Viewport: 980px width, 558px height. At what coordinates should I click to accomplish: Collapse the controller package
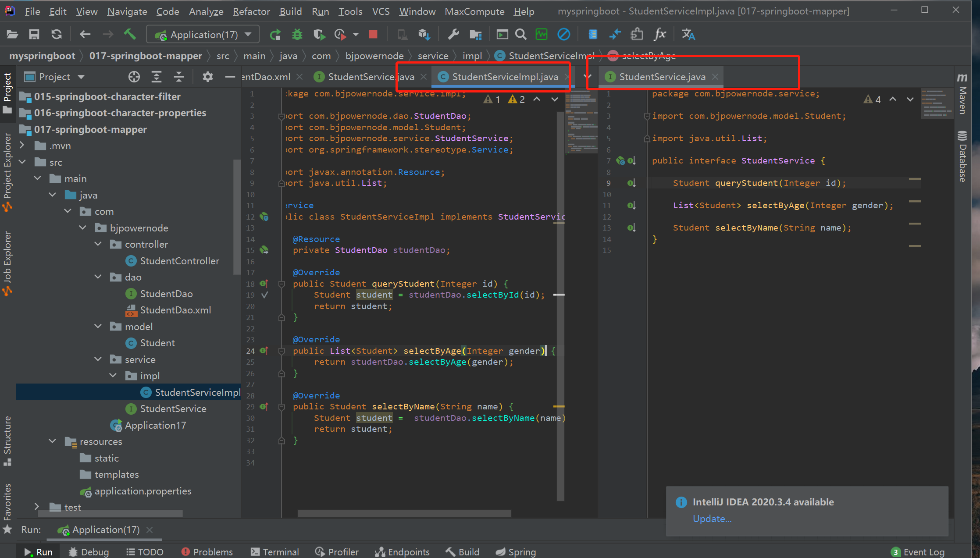click(x=98, y=244)
